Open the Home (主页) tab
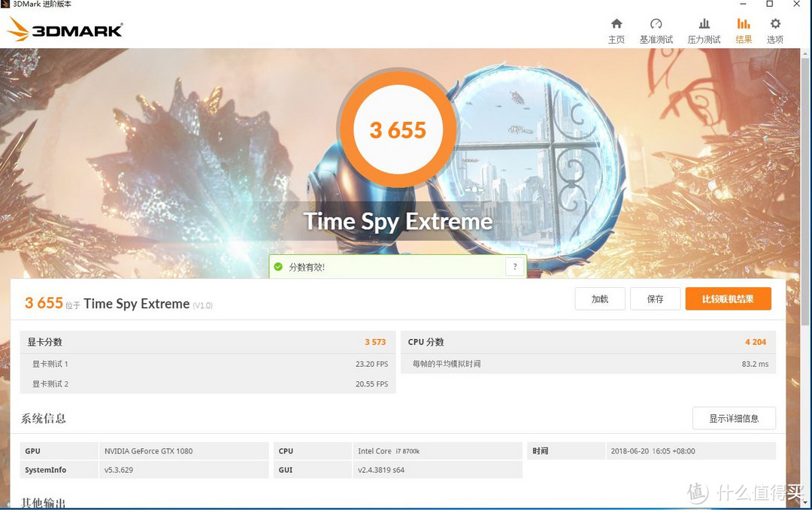Image resolution: width=812 pixels, height=512 pixels. [x=617, y=31]
